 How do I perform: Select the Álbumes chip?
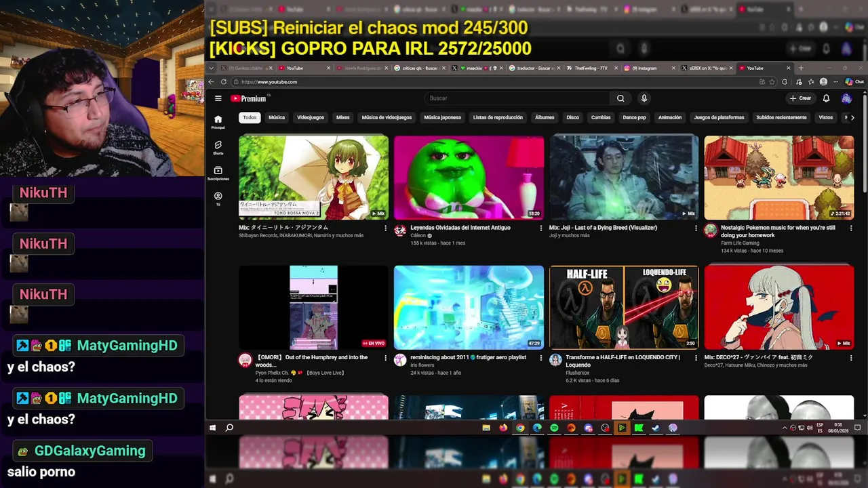545,117
